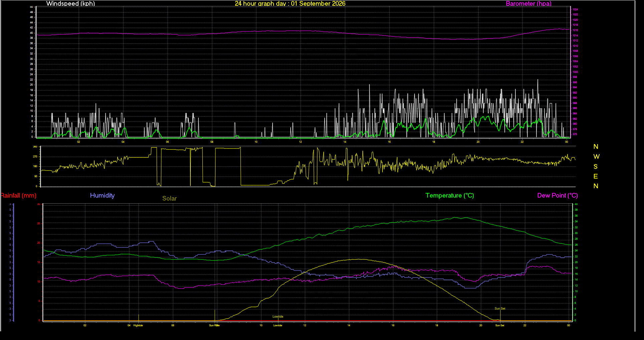644x340 pixels.
Task: Click the 'E' wind direction compass letter
Action: point(596,176)
